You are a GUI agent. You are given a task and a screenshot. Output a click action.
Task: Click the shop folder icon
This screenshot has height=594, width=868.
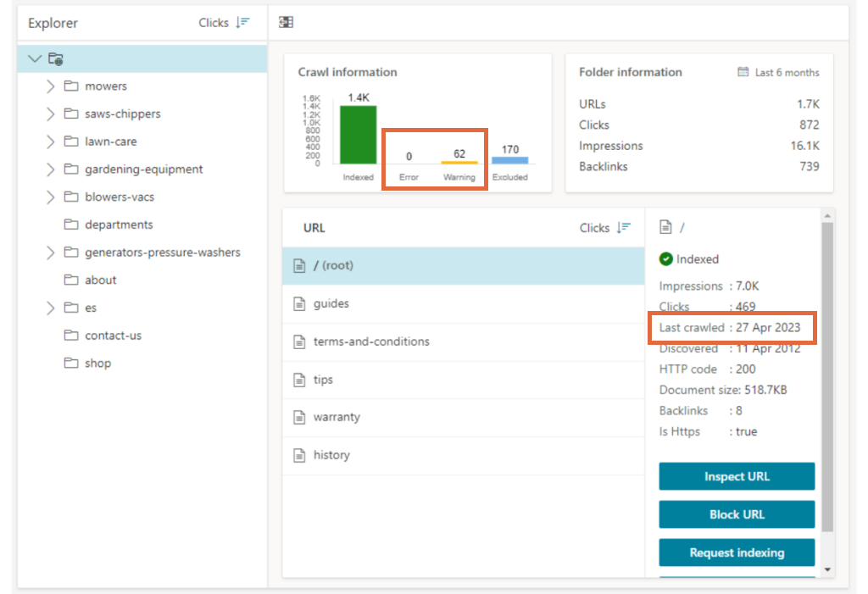pos(71,363)
